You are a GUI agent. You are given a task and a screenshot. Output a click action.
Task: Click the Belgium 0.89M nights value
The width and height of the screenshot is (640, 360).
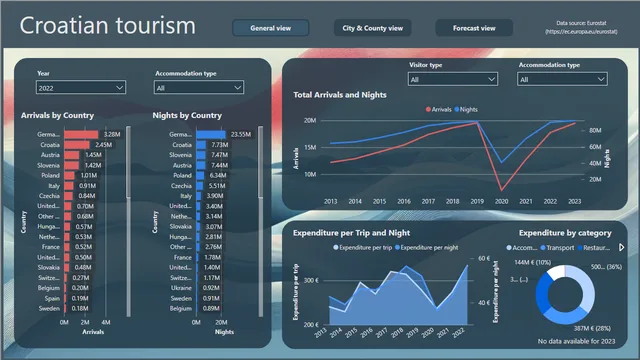(x=211, y=309)
